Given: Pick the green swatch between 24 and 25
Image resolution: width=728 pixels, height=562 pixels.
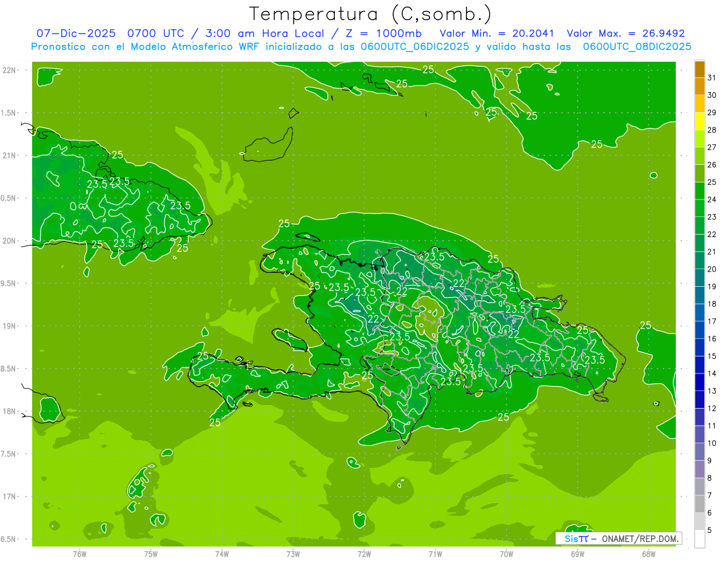Looking at the screenshot, I should [x=699, y=191].
